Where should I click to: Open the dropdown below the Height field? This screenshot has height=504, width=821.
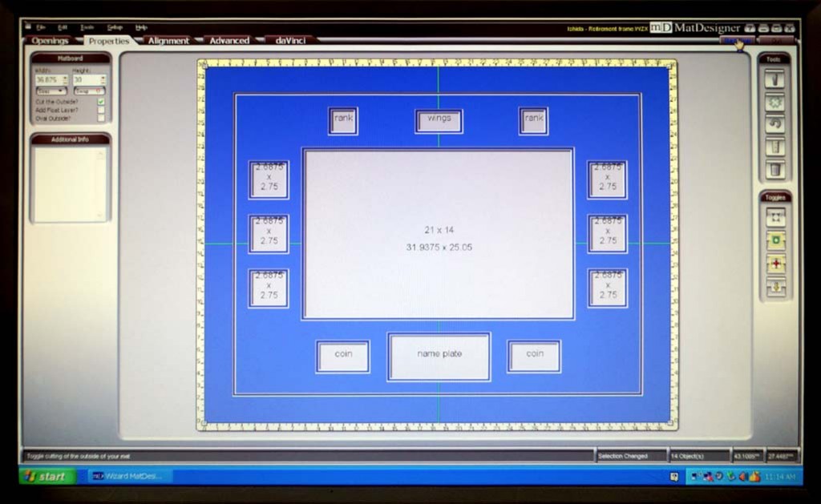click(88, 91)
